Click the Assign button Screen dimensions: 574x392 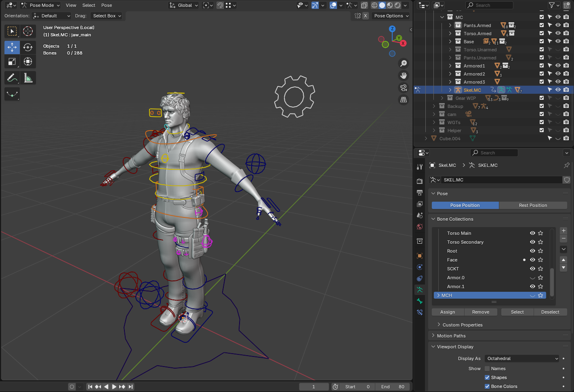[448, 312]
